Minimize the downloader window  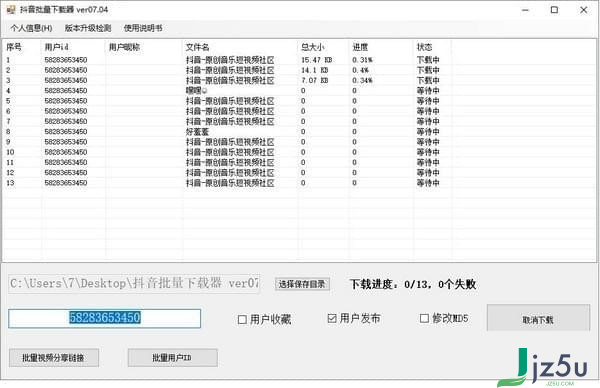[x=525, y=10]
